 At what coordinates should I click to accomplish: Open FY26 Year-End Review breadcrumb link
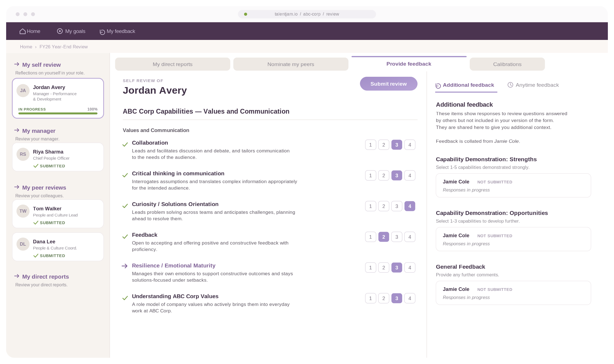coord(64,47)
